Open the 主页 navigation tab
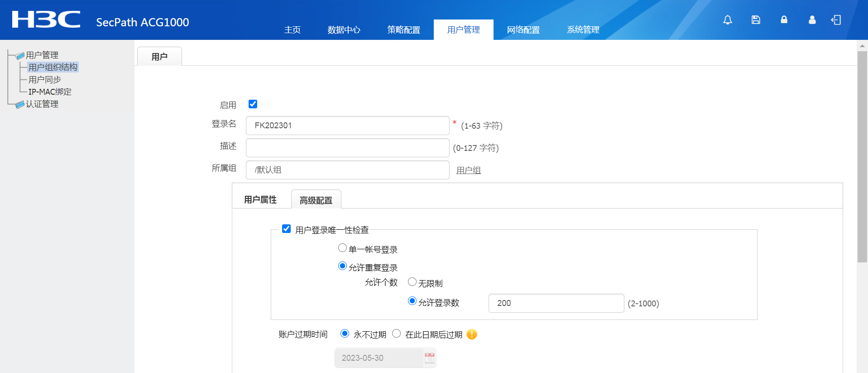The width and height of the screenshot is (868, 373). coord(293,30)
